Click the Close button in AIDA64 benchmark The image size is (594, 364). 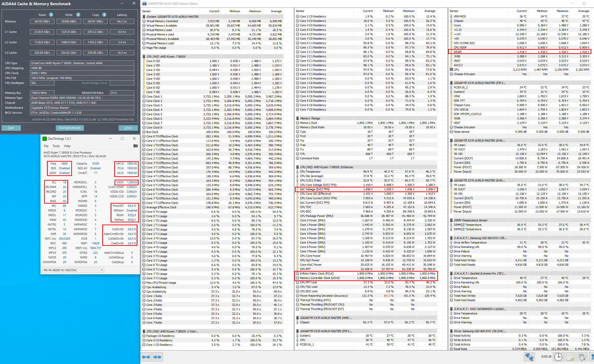coord(128,128)
